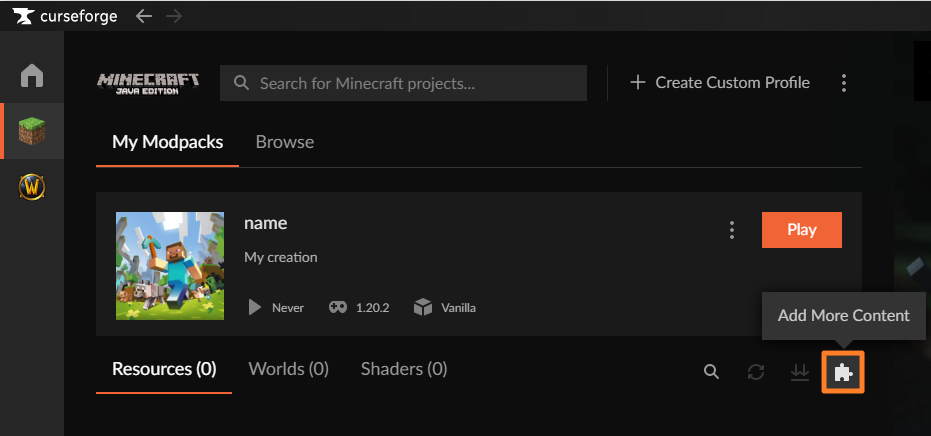Click the play triangle icon beside Never
Viewport: 931px width, 436px height.
[x=255, y=308]
